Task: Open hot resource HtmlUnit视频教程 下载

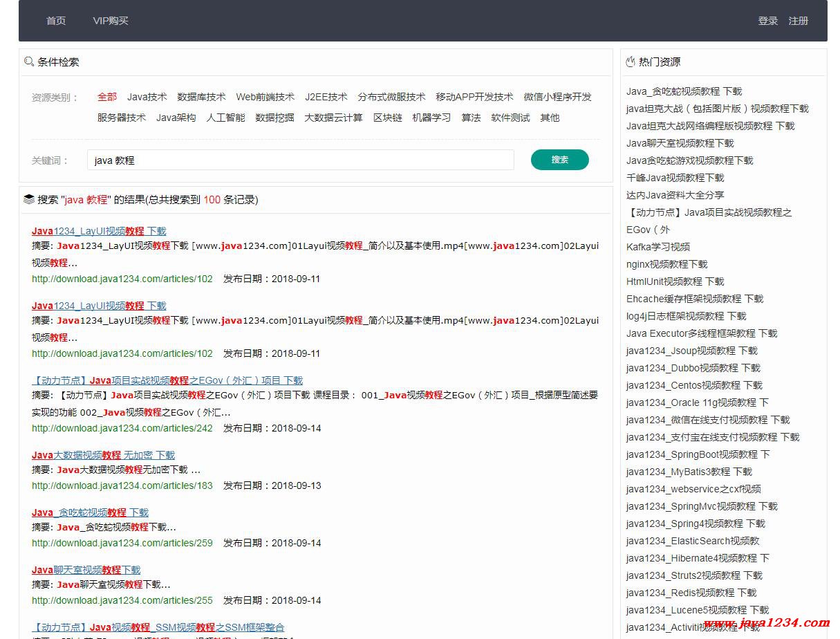Action: pyautogui.click(x=675, y=281)
